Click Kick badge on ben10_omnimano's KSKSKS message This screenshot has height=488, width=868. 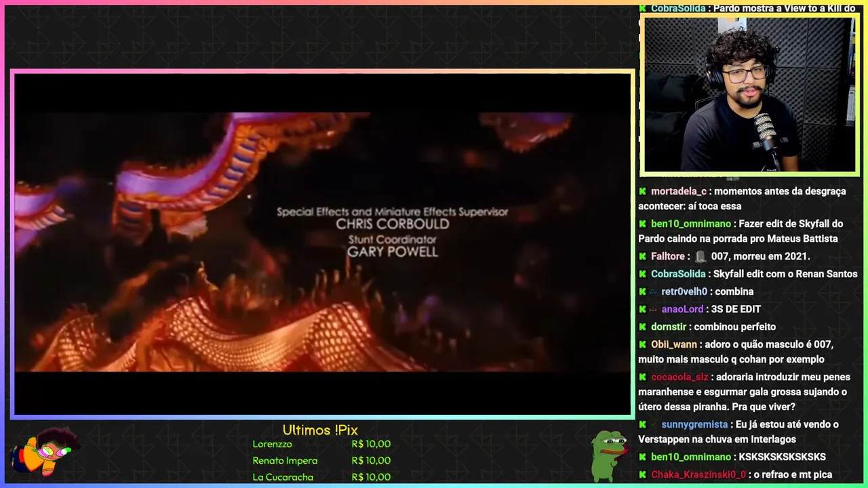click(x=642, y=457)
